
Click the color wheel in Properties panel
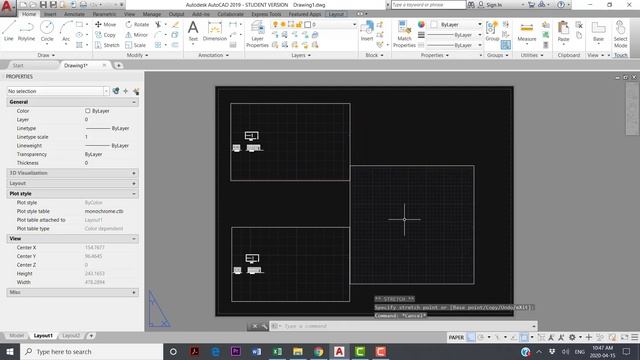(x=421, y=24)
